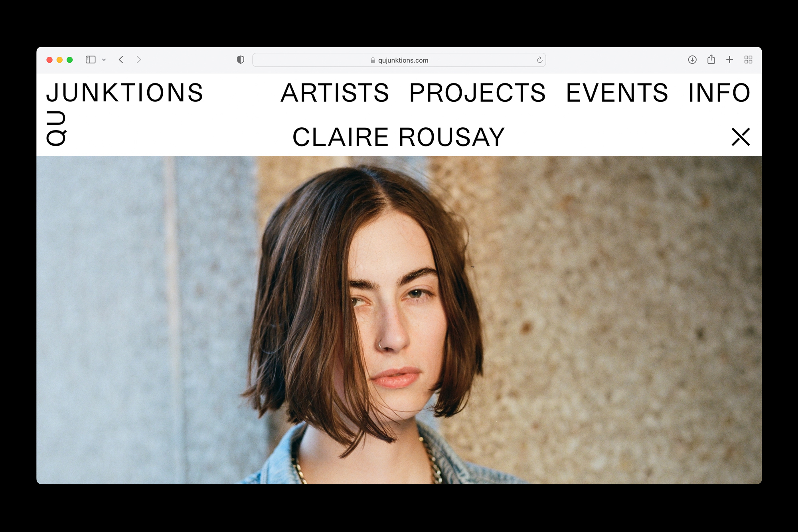Image resolution: width=798 pixels, height=532 pixels.
Task: Toggle the Safari sidebar icon
Action: pyautogui.click(x=91, y=60)
